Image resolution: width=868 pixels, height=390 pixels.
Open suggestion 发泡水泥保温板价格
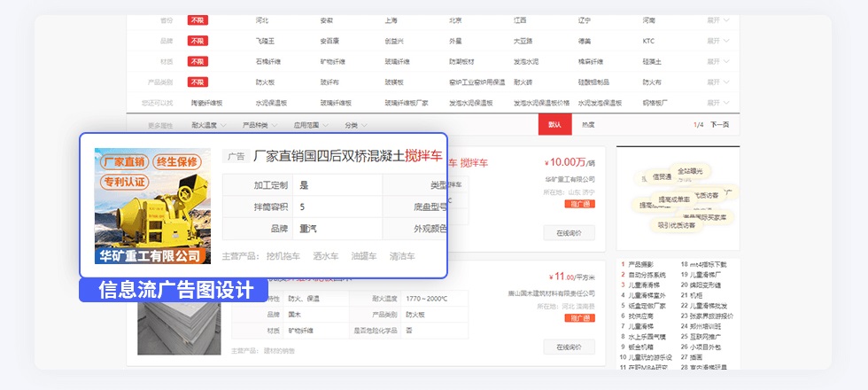(541, 103)
